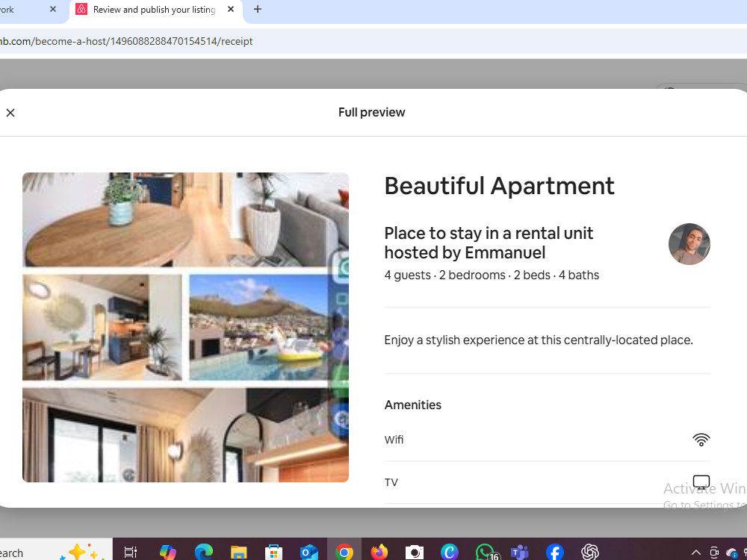Image resolution: width=747 pixels, height=560 pixels.
Task: Open Facebook from the taskbar
Action: [555, 552]
